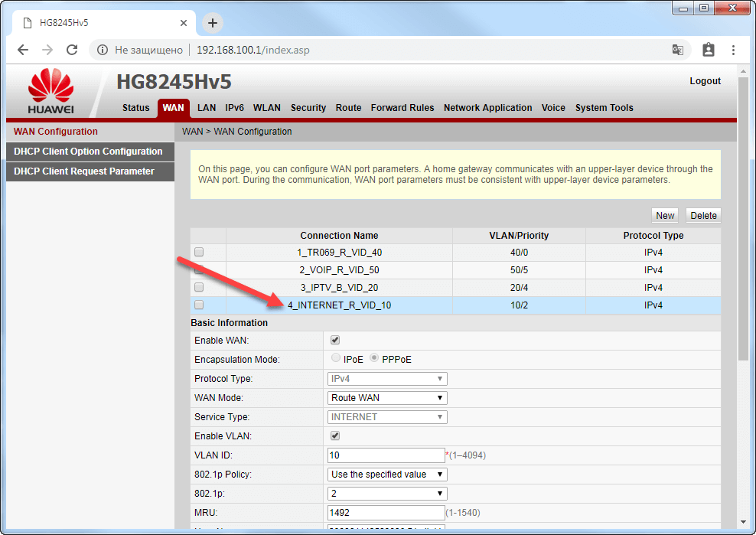Reload the page with refresh icon
The height and width of the screenshot is (535, 756).
[72, 50]
